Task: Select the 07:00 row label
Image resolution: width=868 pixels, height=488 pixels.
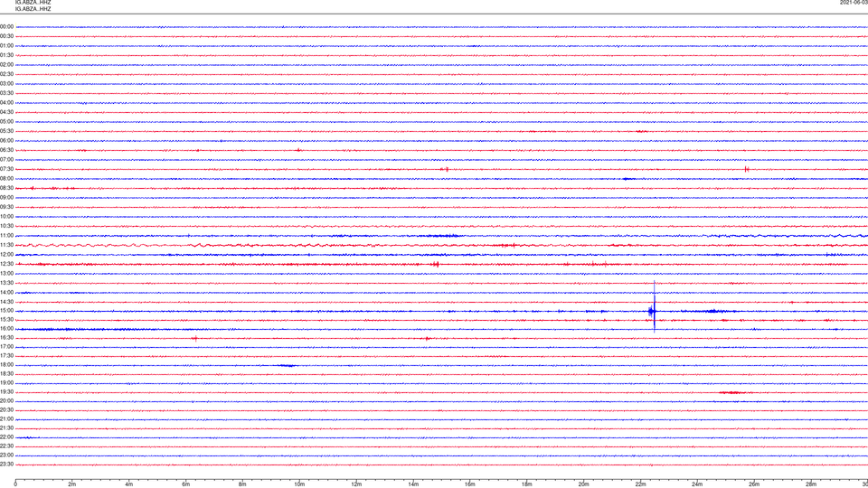Action: [x=6, y=159]
